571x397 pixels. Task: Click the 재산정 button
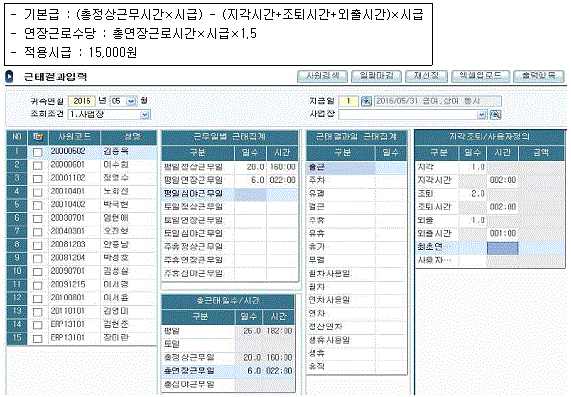click(426, 76)
